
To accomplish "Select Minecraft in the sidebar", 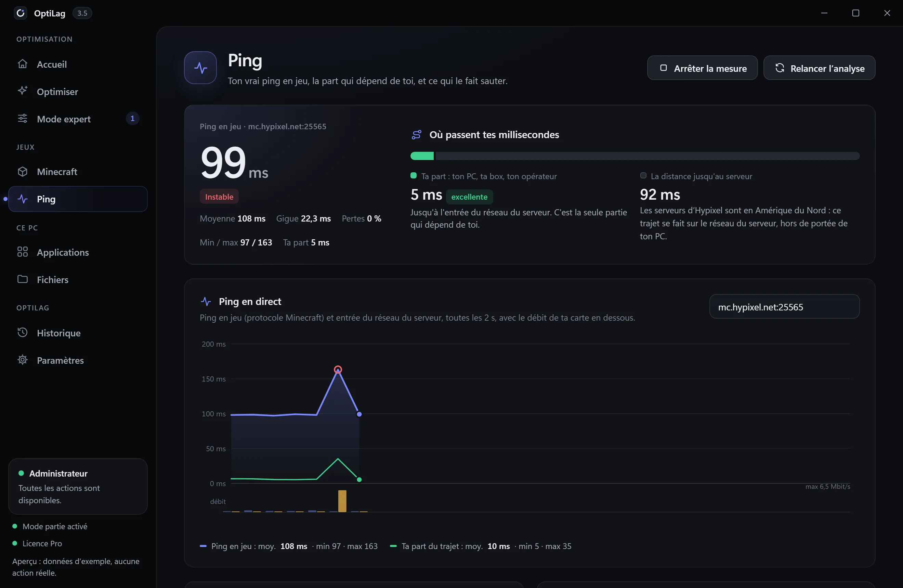I will tap(78, 172).
